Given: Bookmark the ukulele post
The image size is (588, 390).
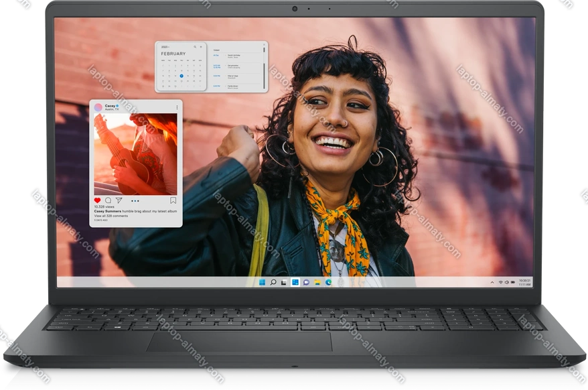Looking at the screenshot, I should click(173, 200).
